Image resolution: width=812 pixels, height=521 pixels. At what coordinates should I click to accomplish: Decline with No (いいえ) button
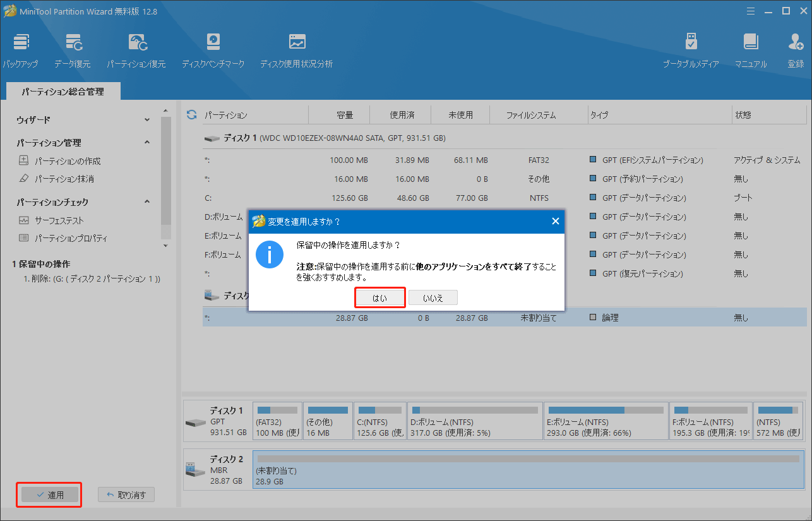[x=433, y=297]
